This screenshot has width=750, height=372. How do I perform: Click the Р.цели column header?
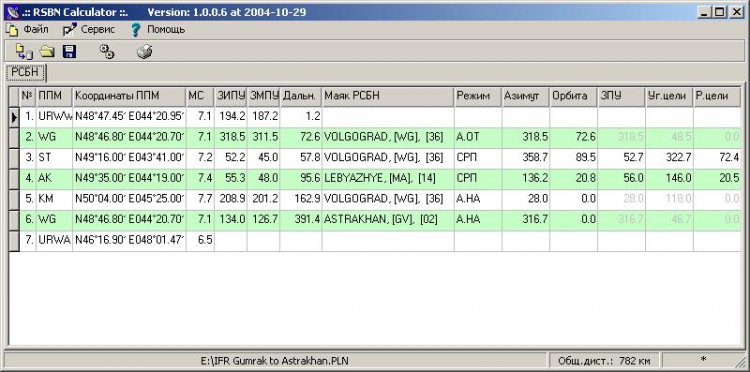pyautogui.click(x=717, y=97)
